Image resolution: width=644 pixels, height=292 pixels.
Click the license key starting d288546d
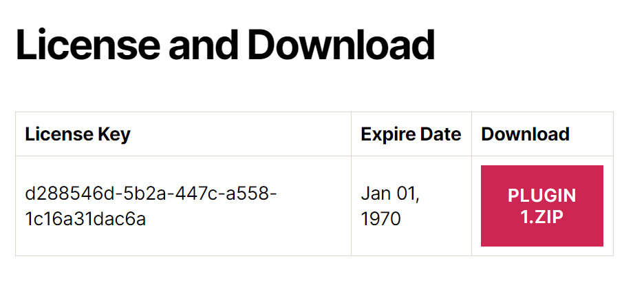click(x=151, y=206)
